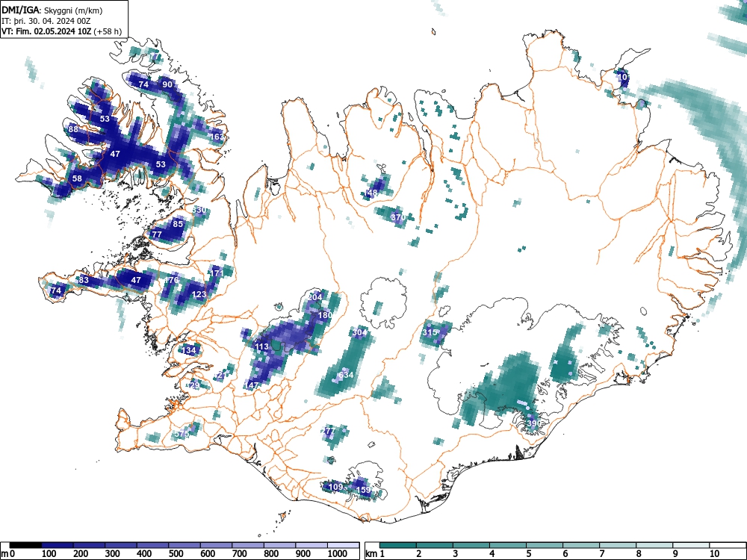Click the "88" visibility value on the map
This screenshot has width=747, height=560.
(x=73, y=129)
